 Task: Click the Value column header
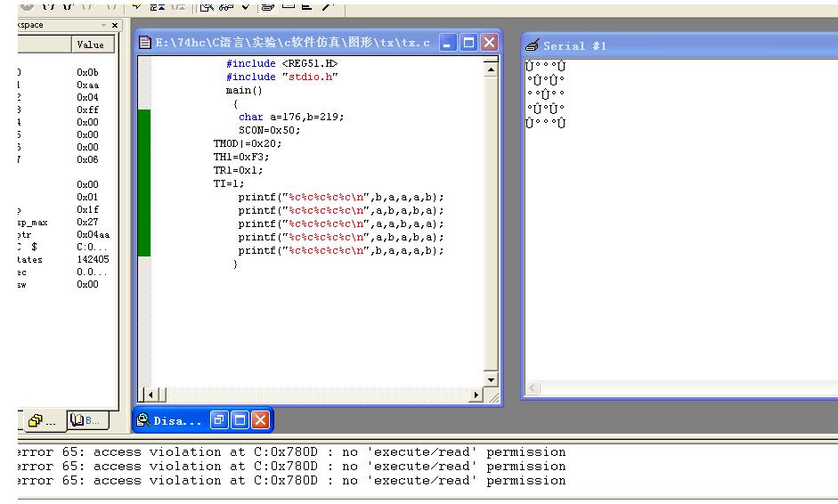click(93, 45)
